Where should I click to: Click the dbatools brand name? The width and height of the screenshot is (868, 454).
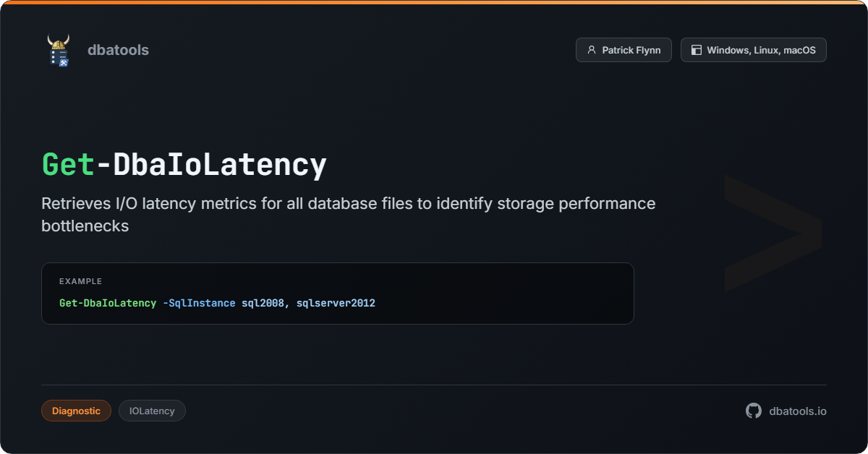point(118,50)
